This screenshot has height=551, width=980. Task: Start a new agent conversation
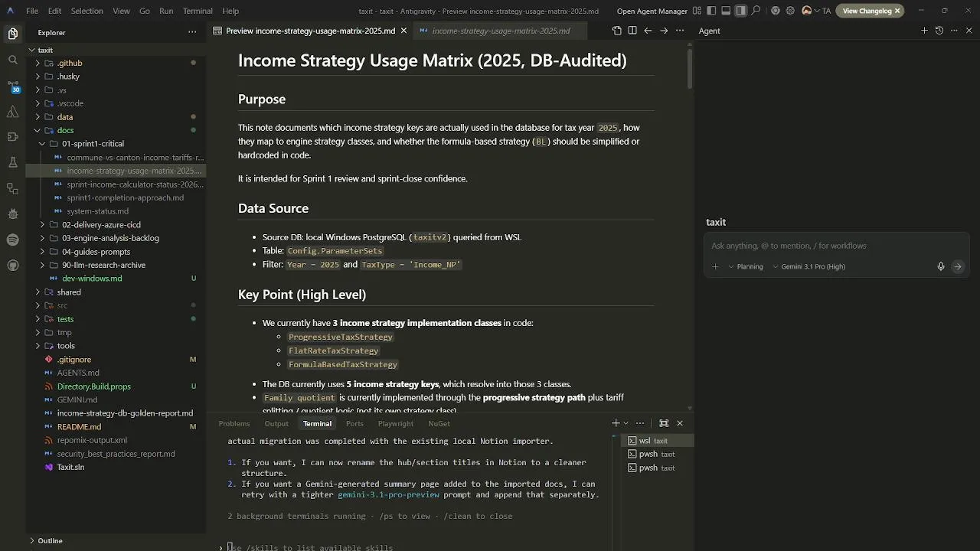coord(925,31)
